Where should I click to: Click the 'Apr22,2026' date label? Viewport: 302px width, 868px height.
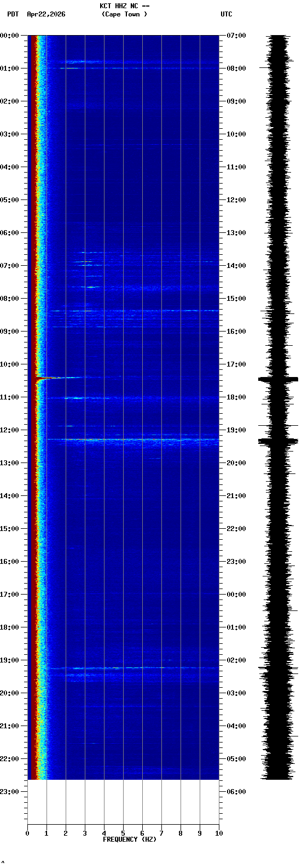pyautogui.click(x=46, y=14)
